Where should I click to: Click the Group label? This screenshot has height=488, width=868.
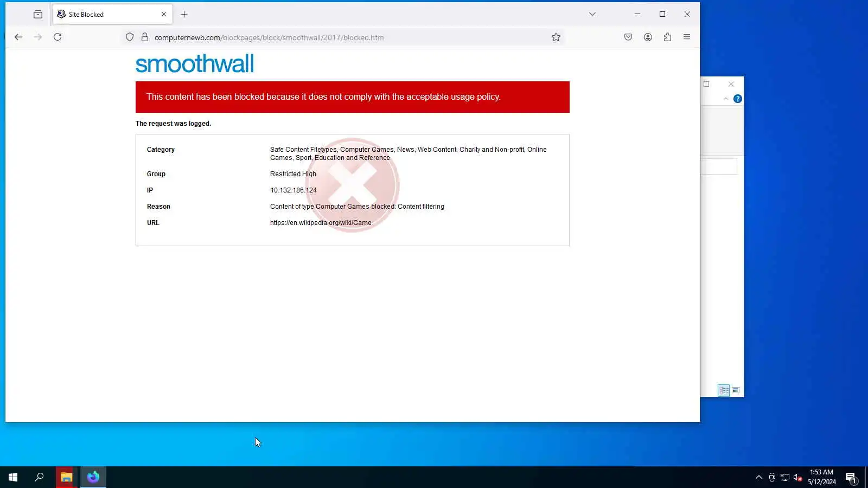156,174
